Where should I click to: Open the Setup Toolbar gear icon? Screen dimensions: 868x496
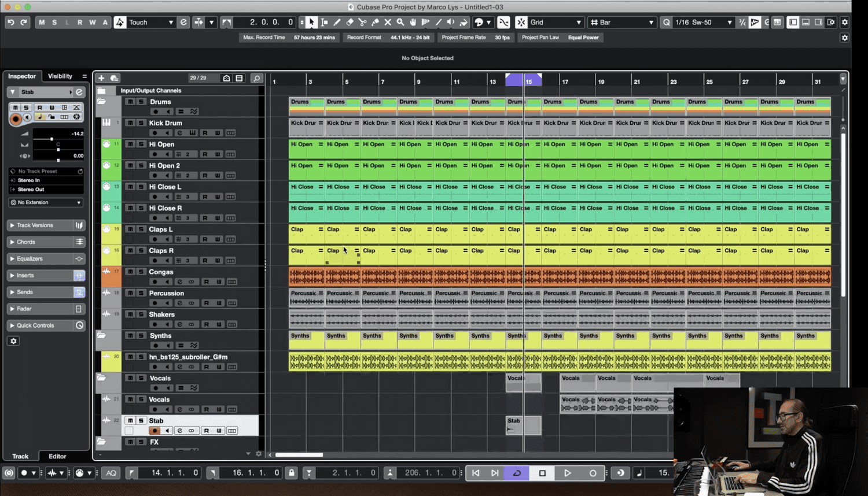[x=845, y=22]
